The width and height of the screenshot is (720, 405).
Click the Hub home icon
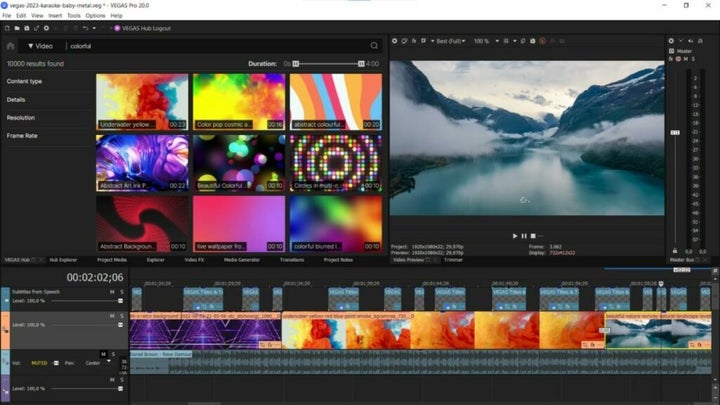11,46
